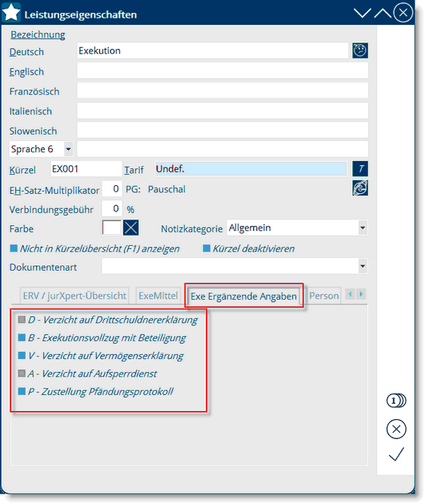Viewport: 425px width, 504px height.
Task: Click the coins icon with number 1
Action: coord(396,401)
